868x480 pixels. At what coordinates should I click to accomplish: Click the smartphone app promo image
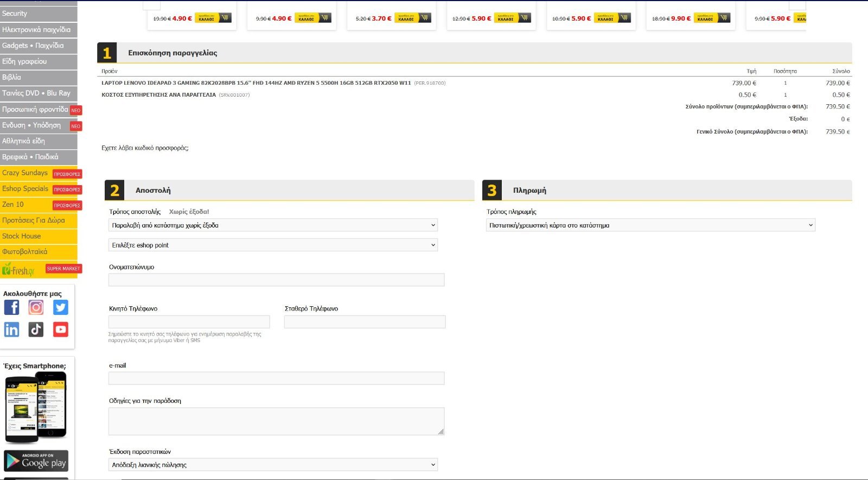[x=36, y=408]
